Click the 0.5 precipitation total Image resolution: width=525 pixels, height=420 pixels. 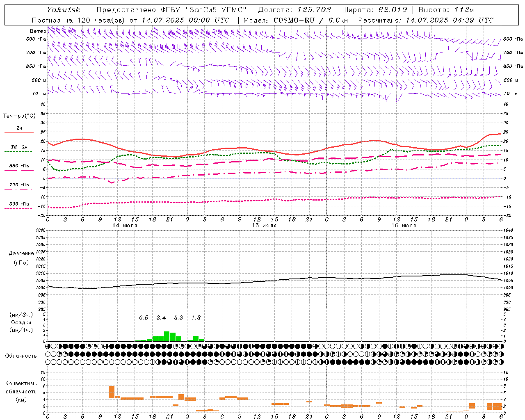(x=144, y=317)
